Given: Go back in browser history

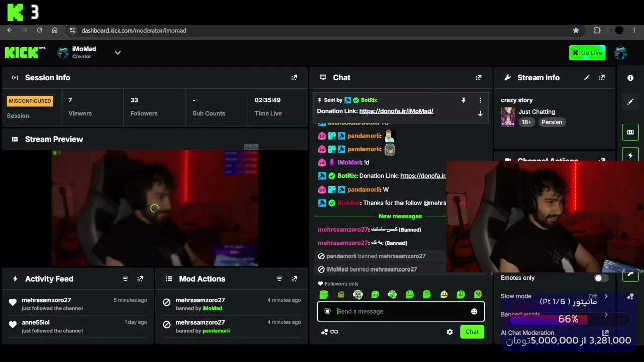Looking at the screenshot, I should tap(10, 30).
